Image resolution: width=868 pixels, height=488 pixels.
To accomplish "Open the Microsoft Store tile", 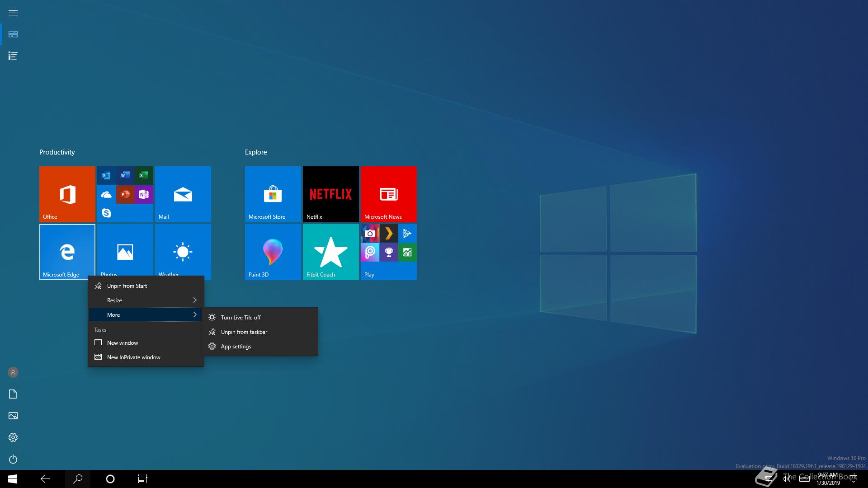I will (x=273, y=194).
